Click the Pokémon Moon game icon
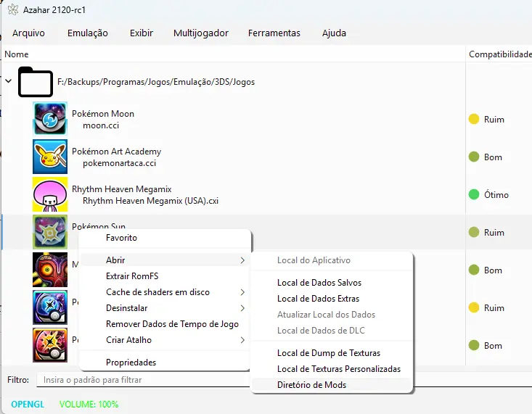The height and width of the screenshot is (414, 532). coord(50,119)
